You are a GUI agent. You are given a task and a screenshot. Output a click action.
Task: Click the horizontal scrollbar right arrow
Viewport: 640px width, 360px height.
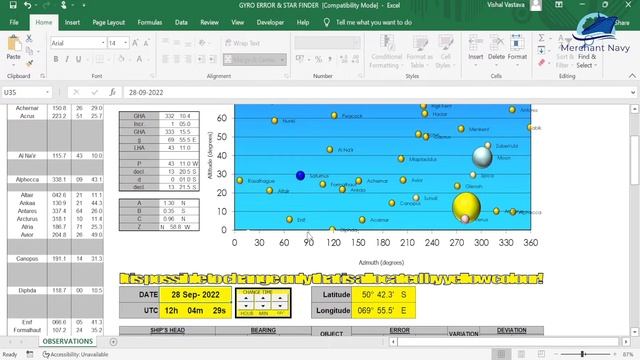pyautogui.click(x=626, y=342)
